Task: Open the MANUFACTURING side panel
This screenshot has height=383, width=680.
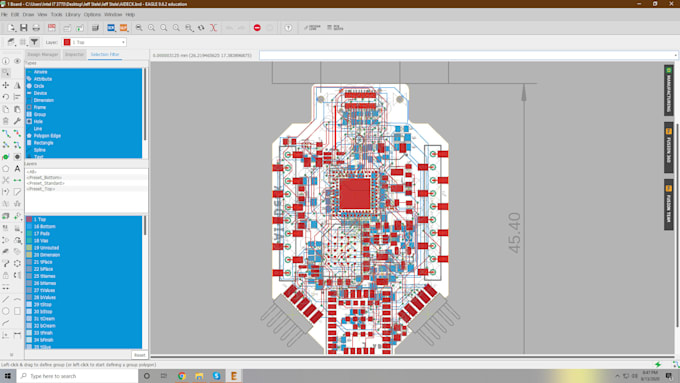Action: 668,90
